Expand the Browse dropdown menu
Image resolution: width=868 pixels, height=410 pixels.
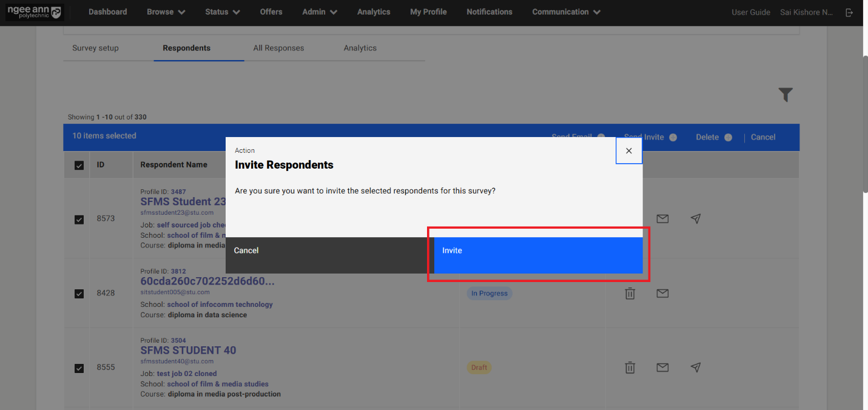(x=166, y=12)
